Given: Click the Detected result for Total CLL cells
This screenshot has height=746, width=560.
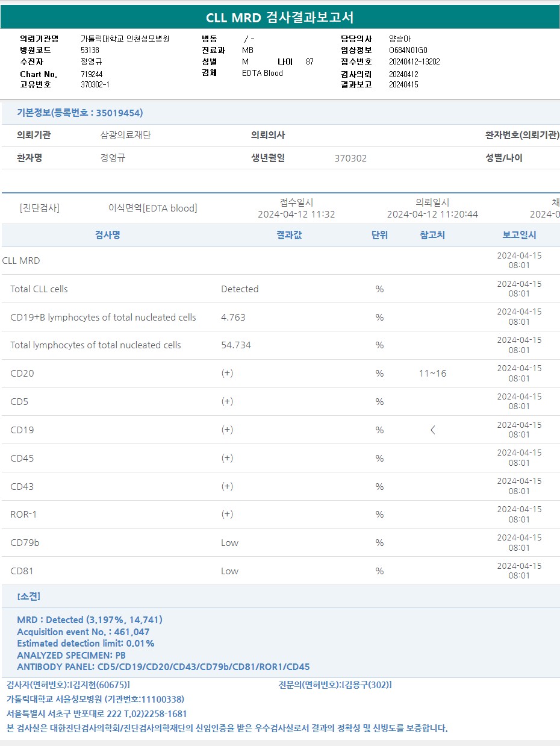Looking at the screenshot, I should coord(240,289).
